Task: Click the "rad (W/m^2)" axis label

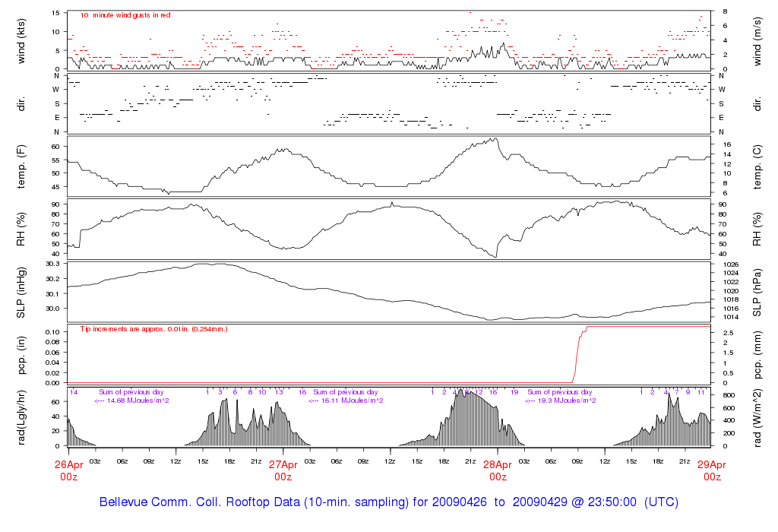Action: pos(757,418)
